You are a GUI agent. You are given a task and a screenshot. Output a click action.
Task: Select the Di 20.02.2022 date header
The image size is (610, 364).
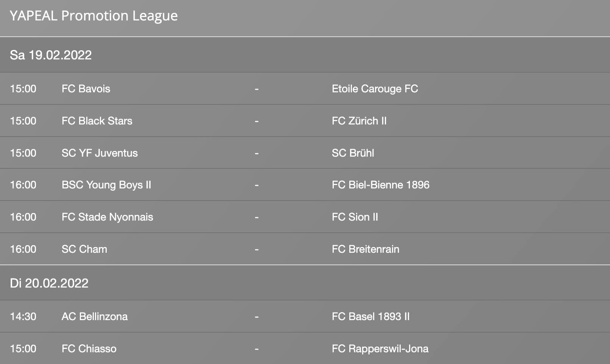point(49,283)
